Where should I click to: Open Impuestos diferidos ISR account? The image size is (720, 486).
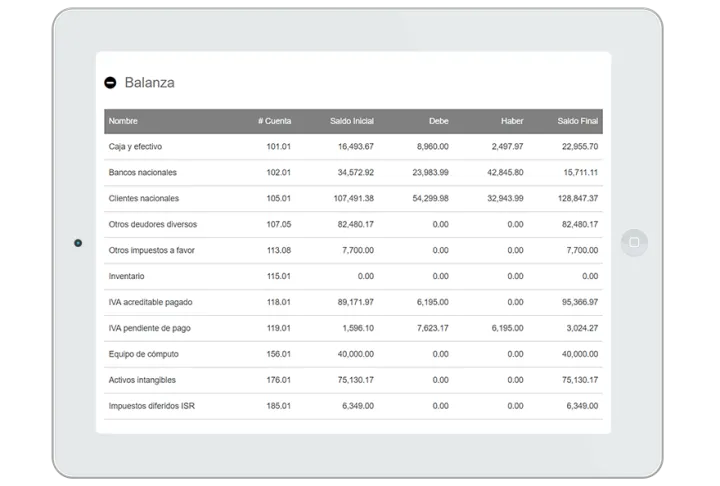[x=150, y=406]
